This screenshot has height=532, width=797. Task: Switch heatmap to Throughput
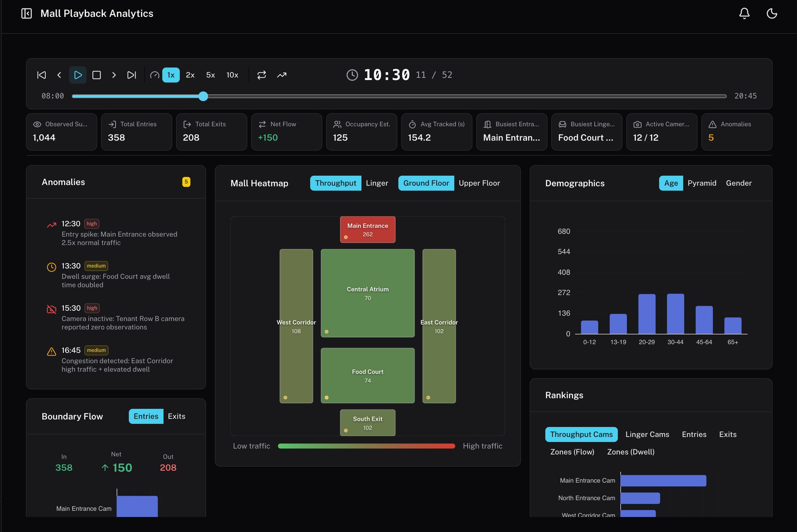point(336,183)
